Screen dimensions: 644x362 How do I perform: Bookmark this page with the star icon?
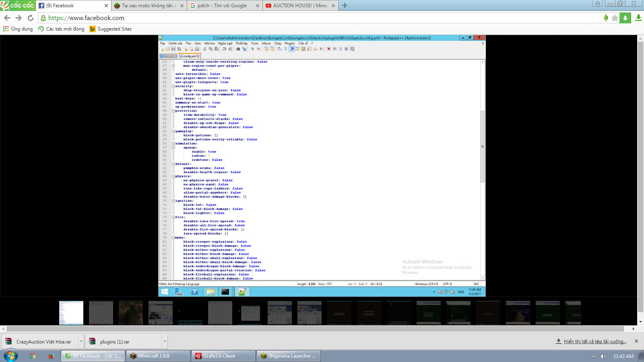tap(615, 18)
